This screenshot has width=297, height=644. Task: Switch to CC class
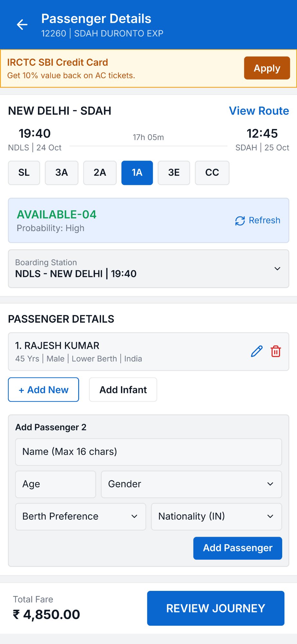[212, 173]
